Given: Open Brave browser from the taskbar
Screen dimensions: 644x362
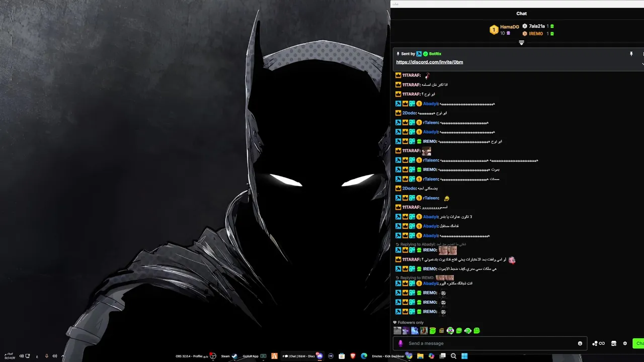Looking at the screenshot, I should (353, 356).
